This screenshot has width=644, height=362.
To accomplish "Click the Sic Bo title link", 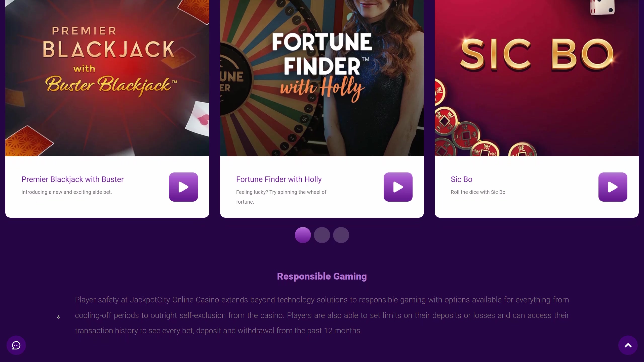I will 461,179.
